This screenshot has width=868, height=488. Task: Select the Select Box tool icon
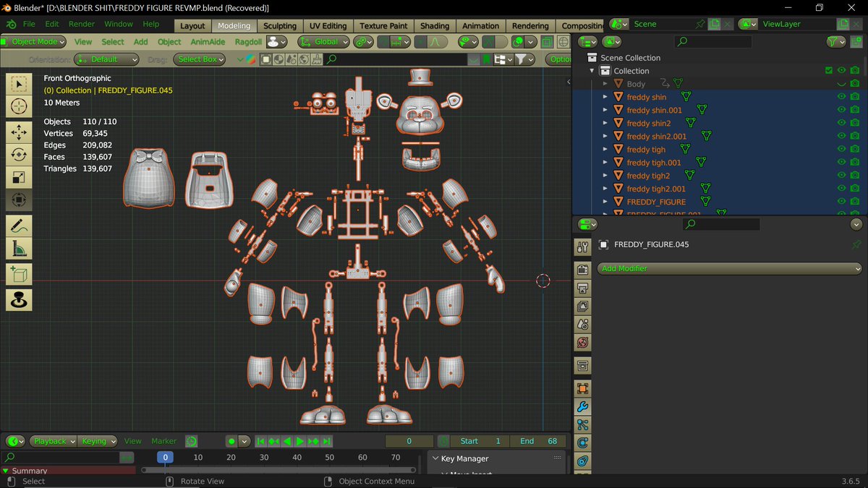click(x=19, y=83)
